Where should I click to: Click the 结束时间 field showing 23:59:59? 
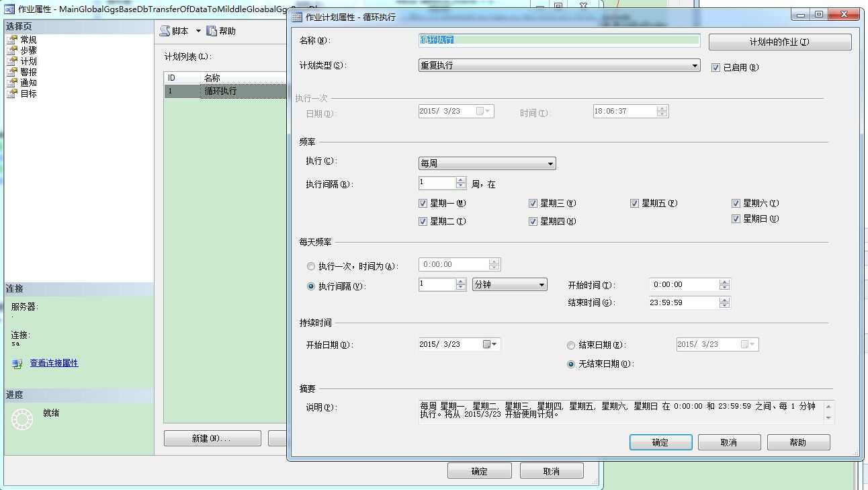684,302
